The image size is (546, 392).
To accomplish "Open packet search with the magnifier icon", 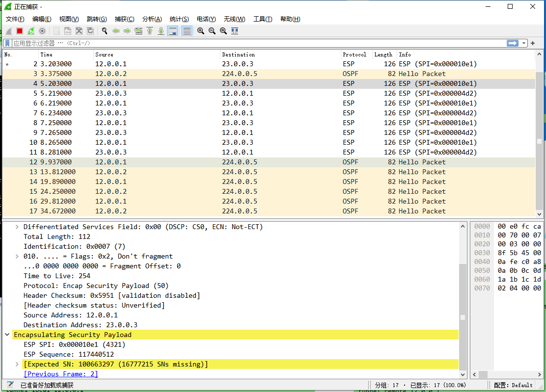I will coord(104,30).
